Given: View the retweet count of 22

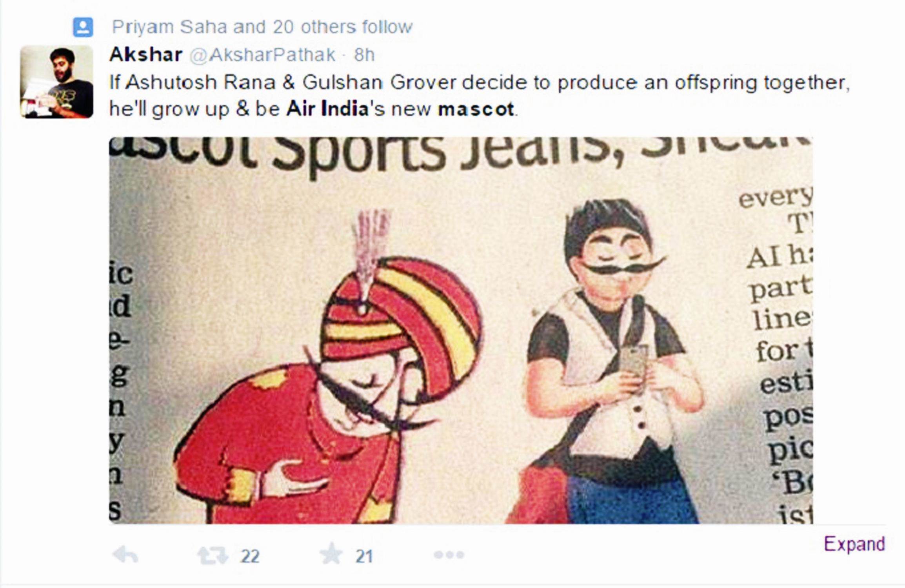Looking at the screenshot, I should click(250, 556).
